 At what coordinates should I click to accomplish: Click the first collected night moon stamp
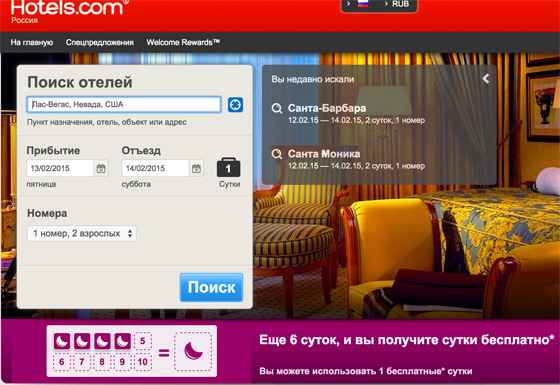pos(62,341)
